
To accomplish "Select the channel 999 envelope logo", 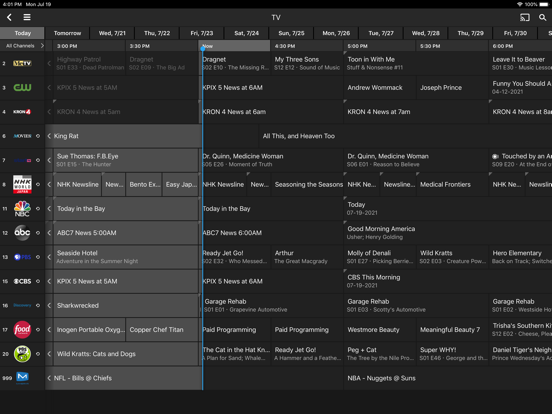I will [x=22, y=378].
